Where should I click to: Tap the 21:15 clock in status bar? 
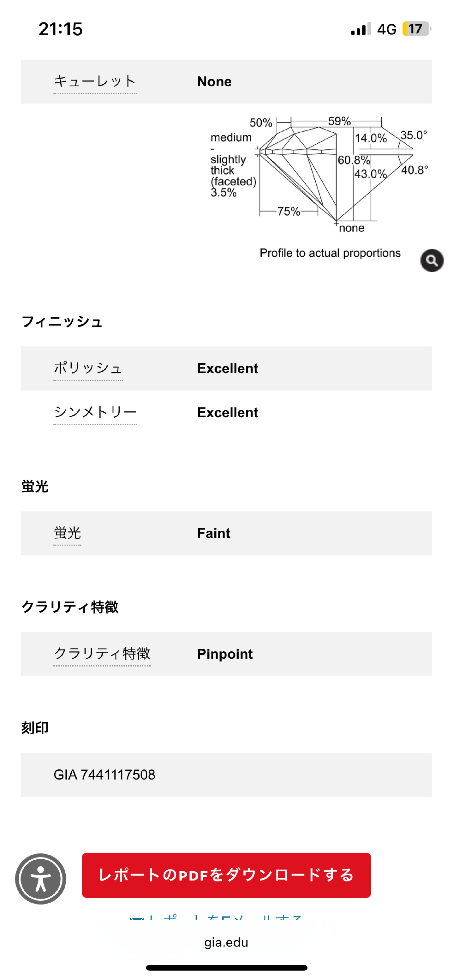click(x=60, y=29)
